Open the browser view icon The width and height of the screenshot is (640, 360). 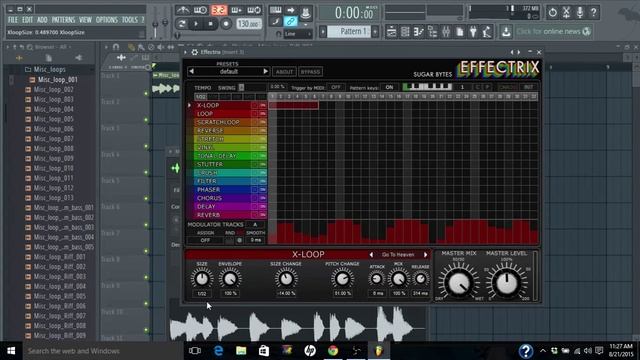(432, 32)
